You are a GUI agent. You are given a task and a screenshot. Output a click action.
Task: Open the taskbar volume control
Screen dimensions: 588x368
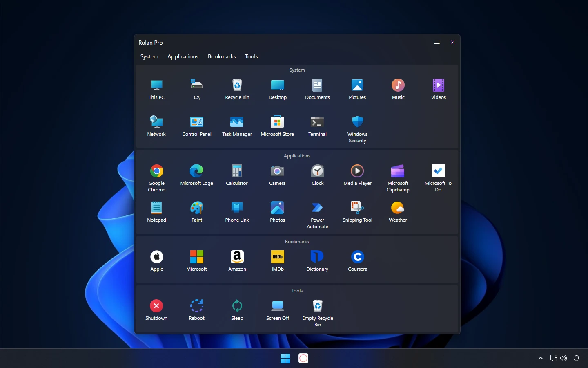[x=563, y=358]
